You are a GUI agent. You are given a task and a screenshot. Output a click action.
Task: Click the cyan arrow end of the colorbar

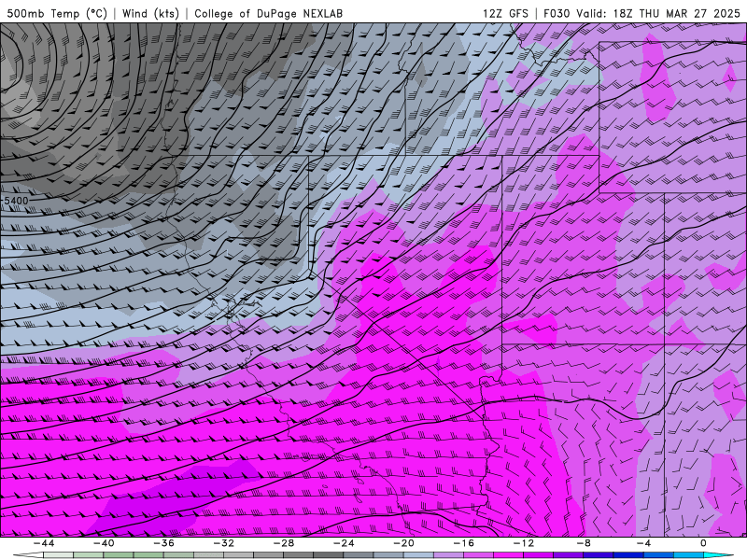point(718,555)
